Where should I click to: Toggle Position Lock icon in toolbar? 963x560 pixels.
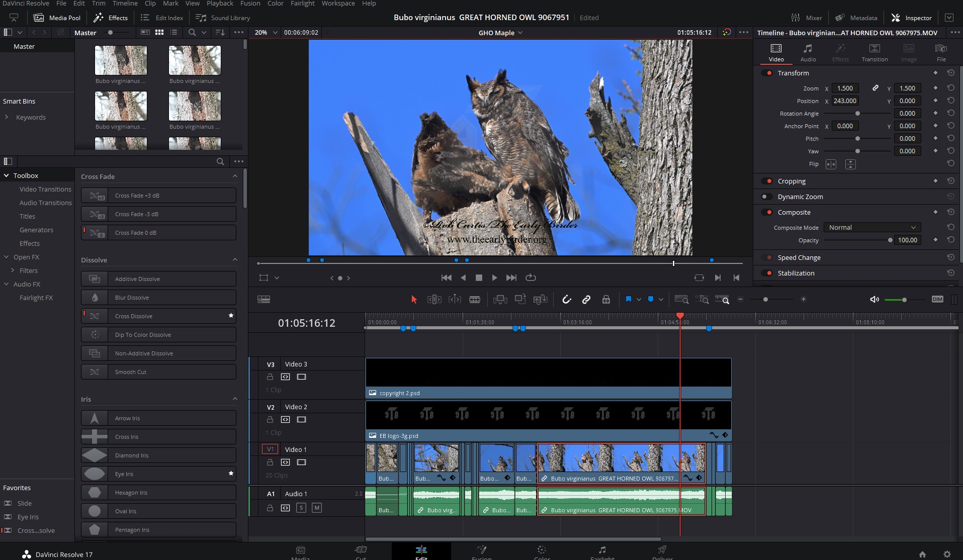point(606,300)
